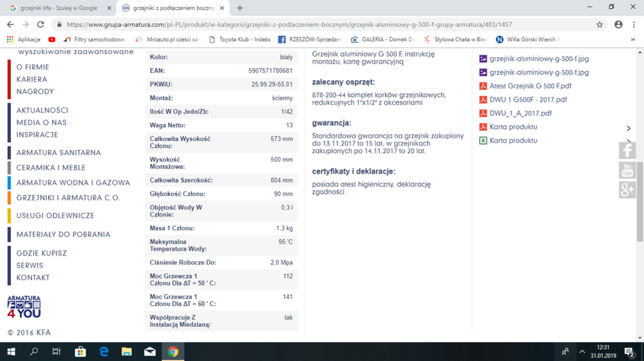Open File Explorer from the taskbar
The height and width of the screenshot is (361, 644).
pyautogui.click(x=127, y=352)
